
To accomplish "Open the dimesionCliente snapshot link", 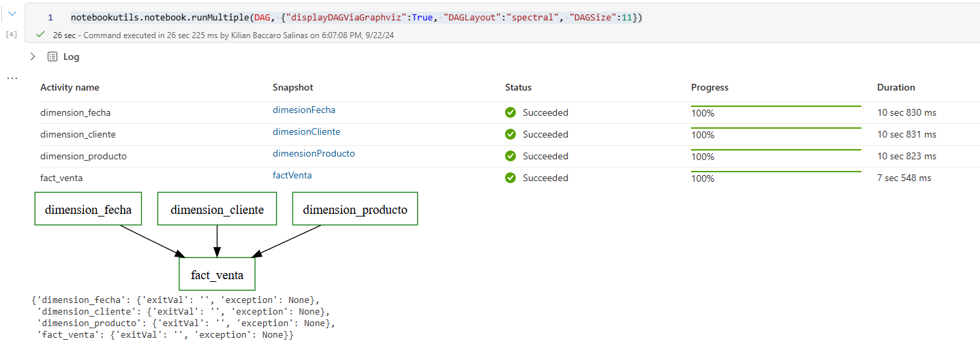I will pos(307,131).
